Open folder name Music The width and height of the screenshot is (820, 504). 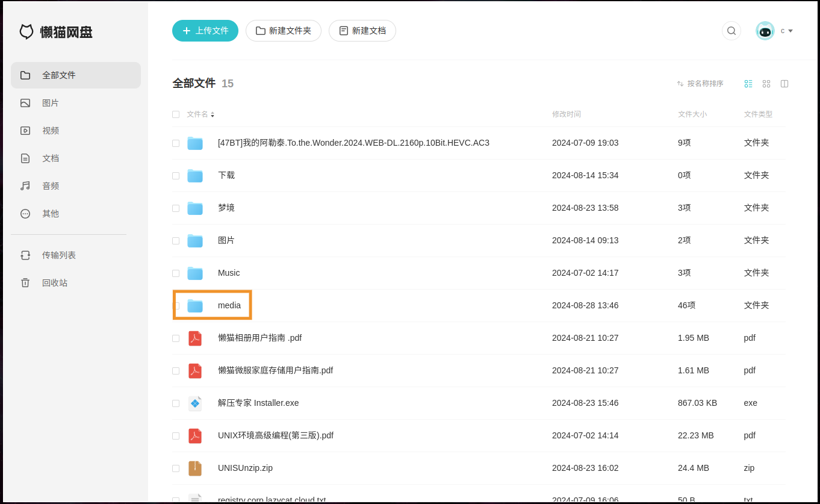click(229, 273)
